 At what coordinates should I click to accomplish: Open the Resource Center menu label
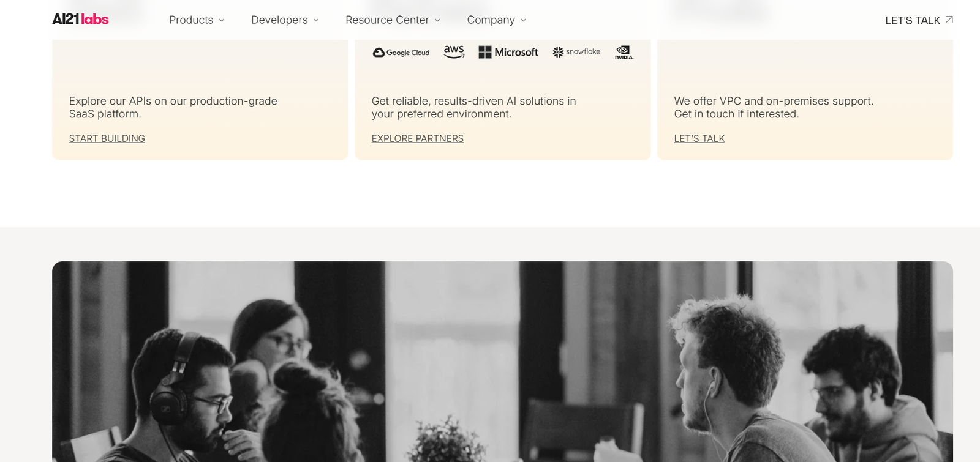387,20
